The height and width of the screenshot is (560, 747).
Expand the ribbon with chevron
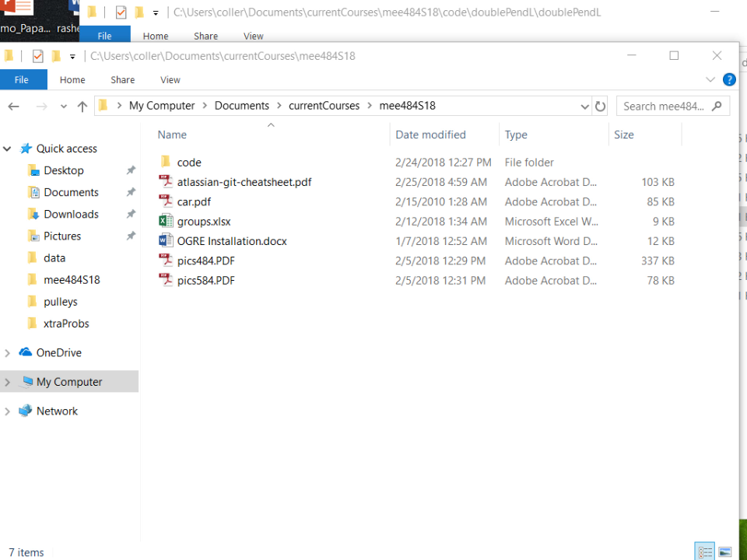tap(710, 79)
